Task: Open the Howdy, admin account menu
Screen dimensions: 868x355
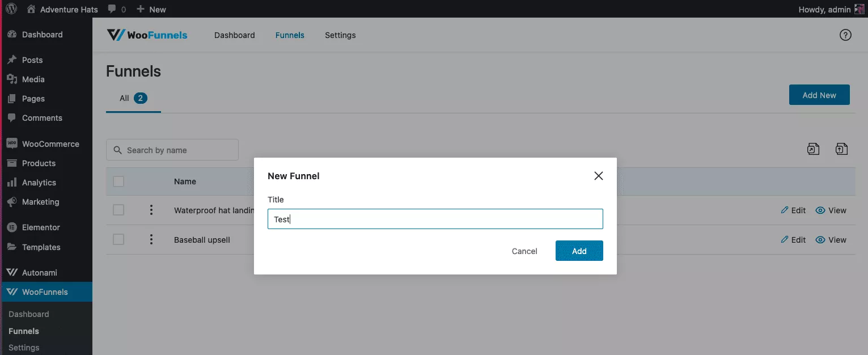Action: (x=831, y=9)
